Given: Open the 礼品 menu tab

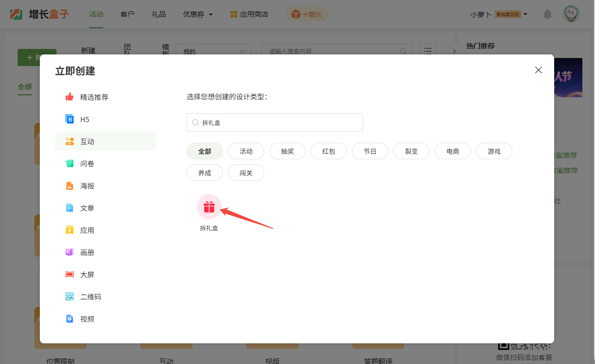Looking at the screenshot, I should point(158,15).
